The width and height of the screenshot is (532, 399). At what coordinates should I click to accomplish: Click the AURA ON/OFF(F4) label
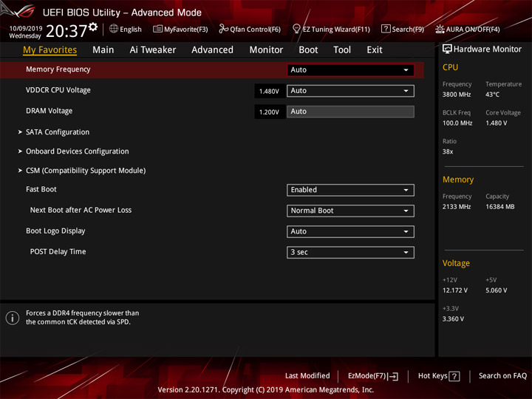click(x=473, y=30)
